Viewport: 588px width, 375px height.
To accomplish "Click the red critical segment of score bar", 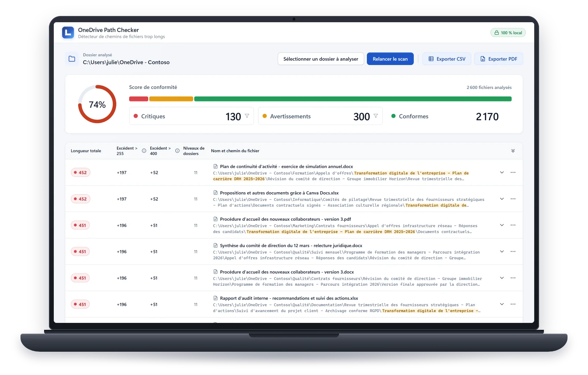I will point(138,99).
